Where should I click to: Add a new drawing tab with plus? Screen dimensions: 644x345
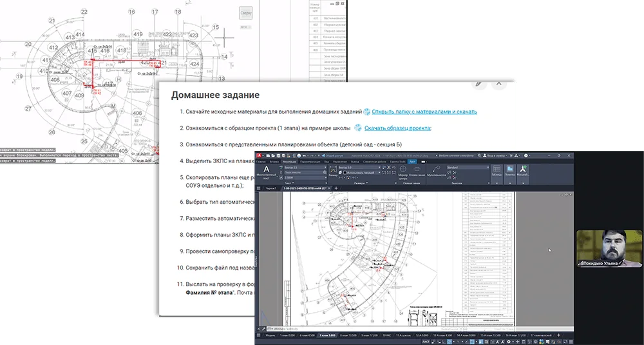(x=336, y=188)
